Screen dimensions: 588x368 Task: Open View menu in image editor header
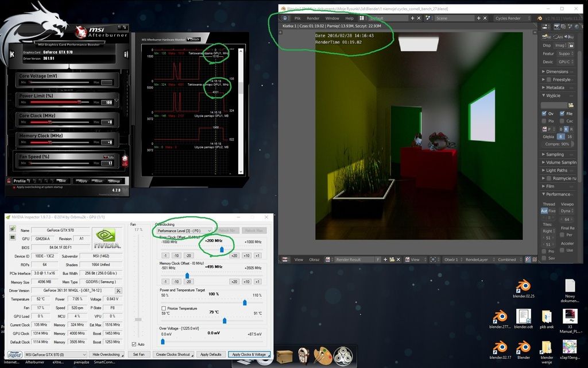tap(299, 259)
